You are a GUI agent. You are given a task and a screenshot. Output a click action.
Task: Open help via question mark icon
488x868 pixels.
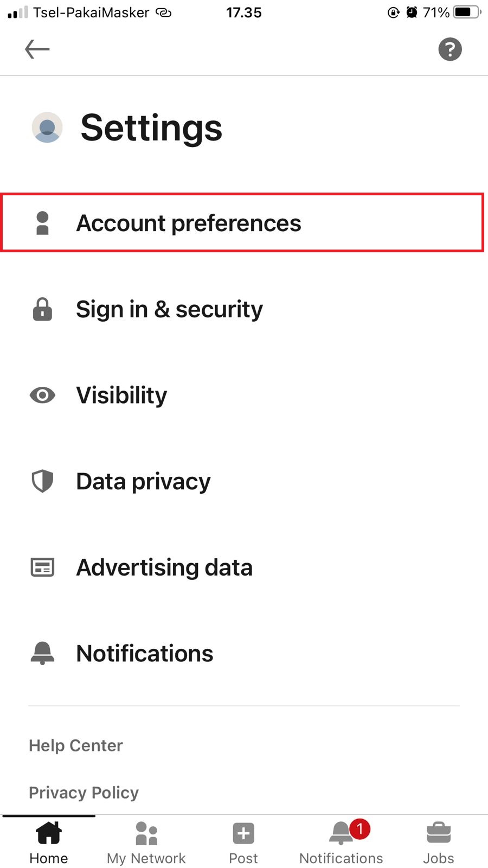(x=450, y=49)
